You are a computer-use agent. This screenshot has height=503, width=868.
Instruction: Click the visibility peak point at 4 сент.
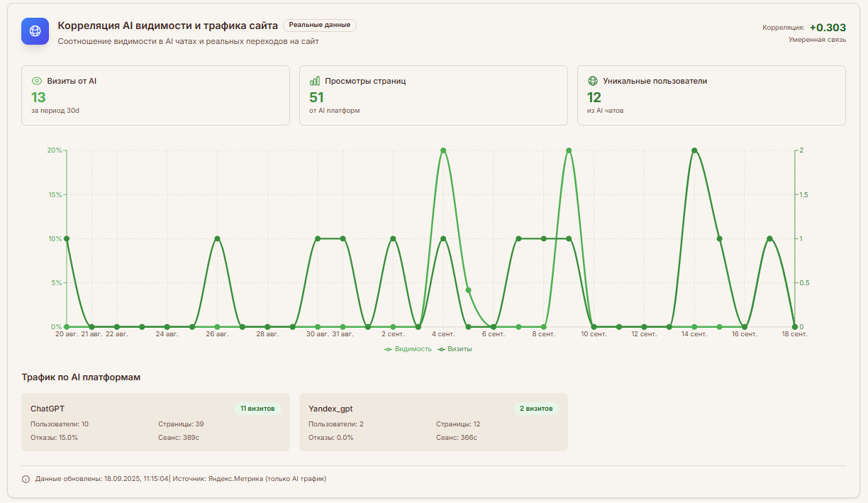pos(443,150)
